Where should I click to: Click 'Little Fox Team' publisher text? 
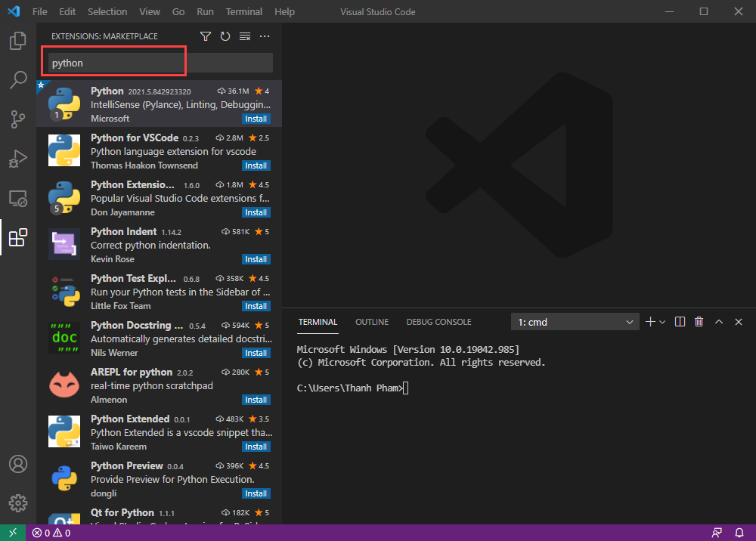click(120, 306)
